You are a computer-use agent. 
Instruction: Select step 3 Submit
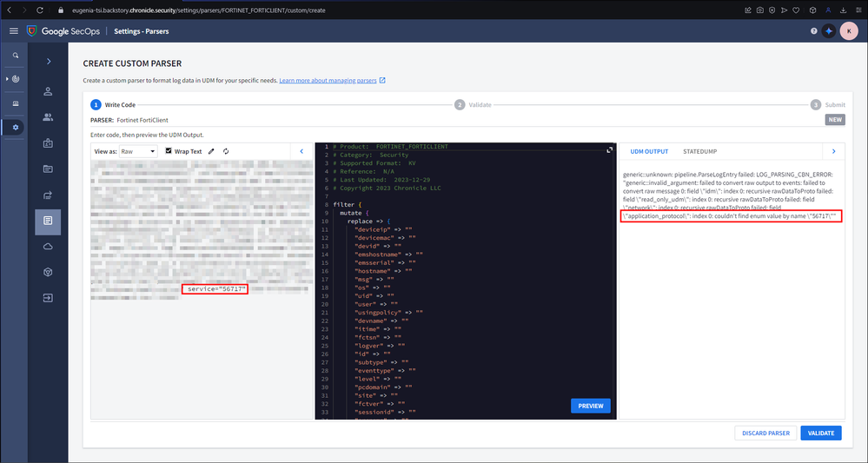point(828,104)
